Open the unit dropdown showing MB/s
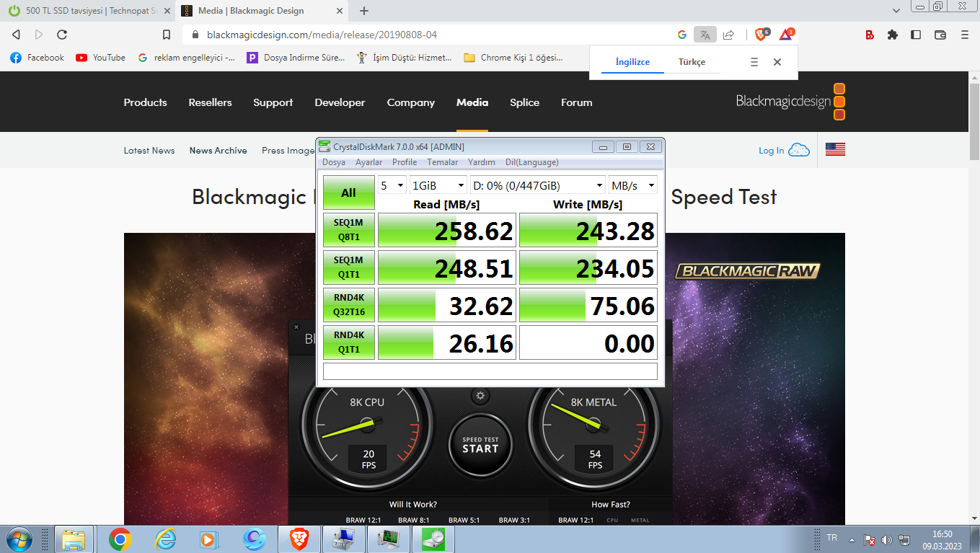Image resolution: width=980 pixels, height=553 pixels. click(633, 185)
